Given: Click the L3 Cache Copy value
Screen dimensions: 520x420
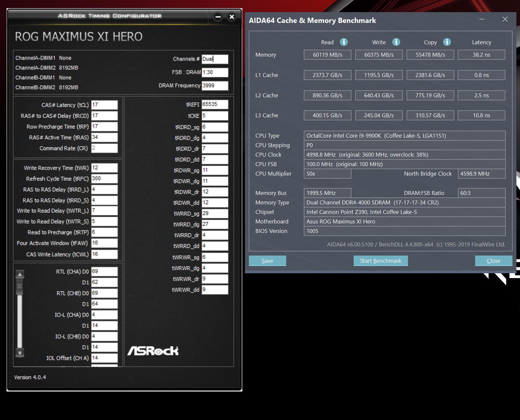Looking at the screenshot, I should [x=430, y=115].
